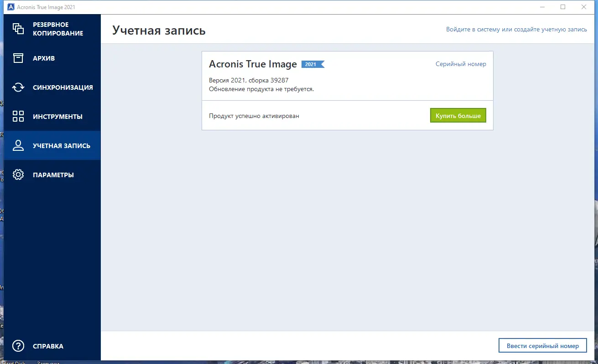
Task: Click the Версия 2021, сборка 39287 text
Action: click(249, 81)
